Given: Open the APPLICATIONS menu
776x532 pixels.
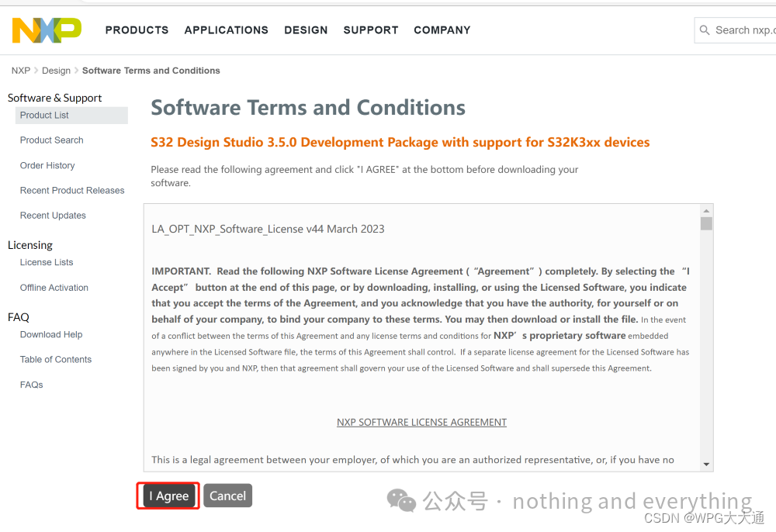Looking at the screenshot, I should pyautogui.click(x=226, y=30).
